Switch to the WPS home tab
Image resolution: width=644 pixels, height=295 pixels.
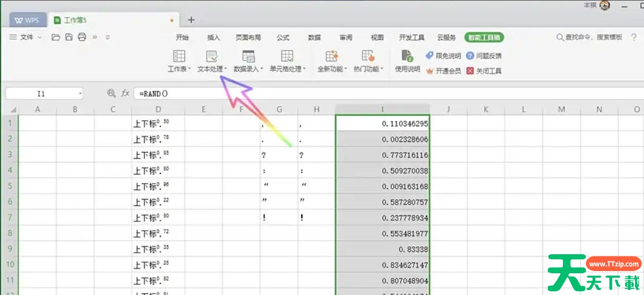coord(27,20)
